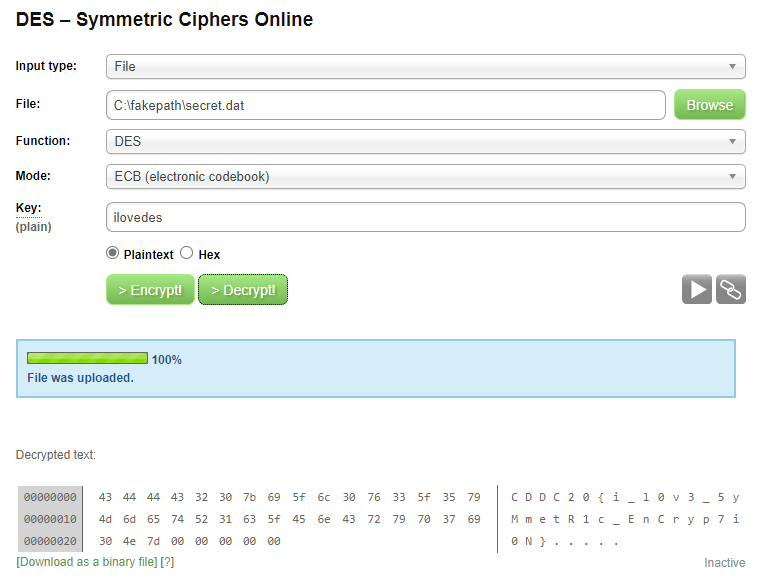Screen dimensions: 762x578
Task: Click the Input type dropdown arrow
Action: point(732,66)
